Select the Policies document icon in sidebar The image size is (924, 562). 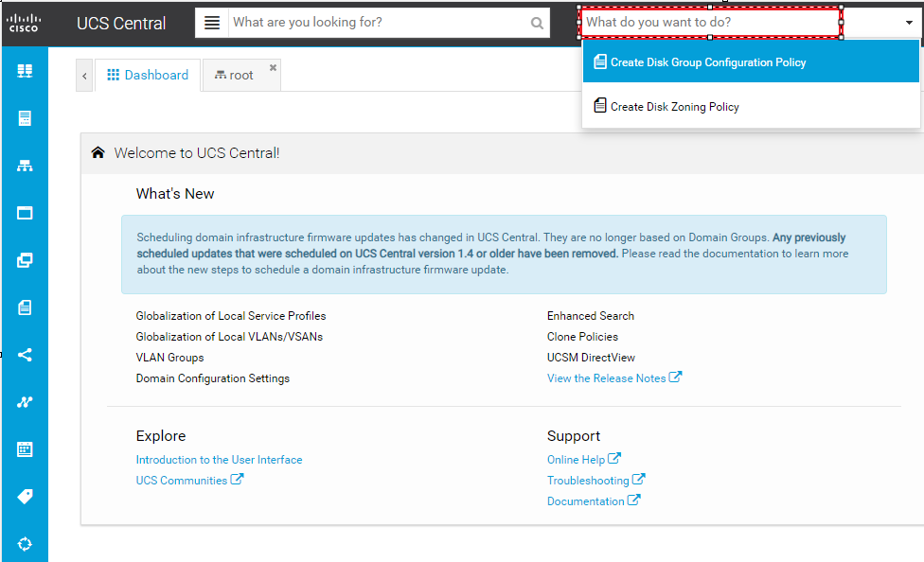[x=25, y=307]
